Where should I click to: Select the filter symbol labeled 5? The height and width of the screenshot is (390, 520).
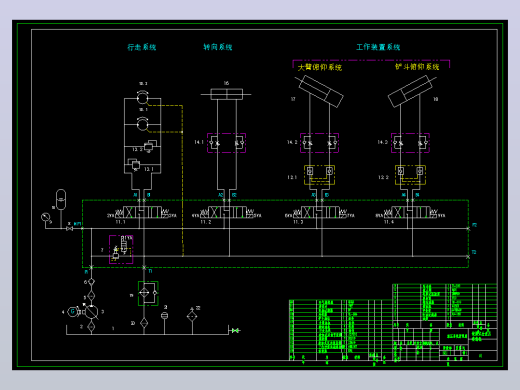[91, 295]
